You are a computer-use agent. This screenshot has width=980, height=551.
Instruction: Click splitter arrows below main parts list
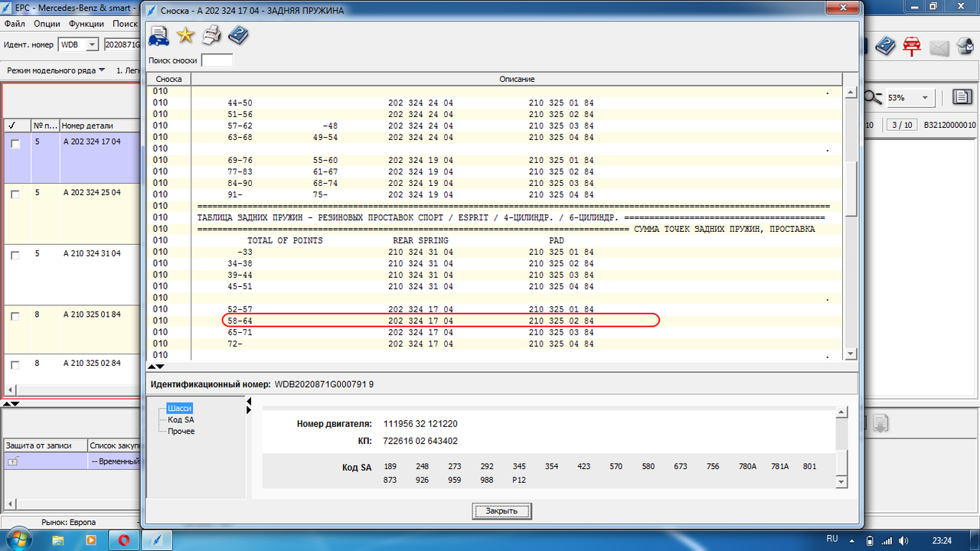point(11,403)
